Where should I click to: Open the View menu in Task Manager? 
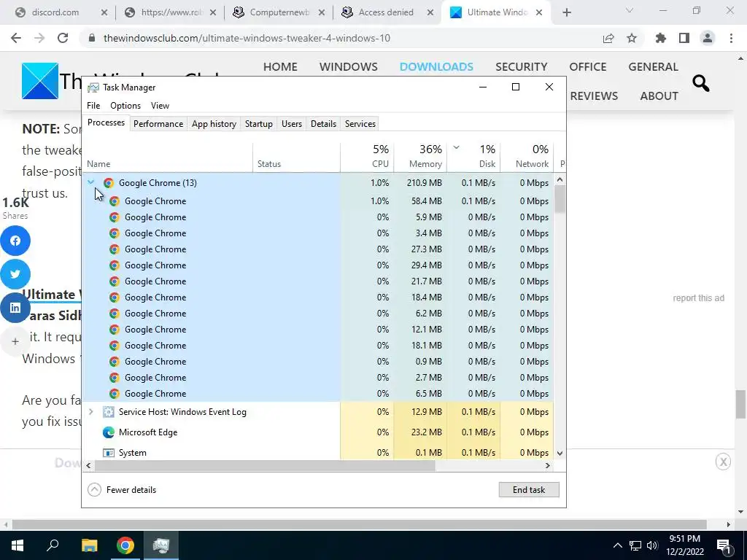[x=160, y=106]
